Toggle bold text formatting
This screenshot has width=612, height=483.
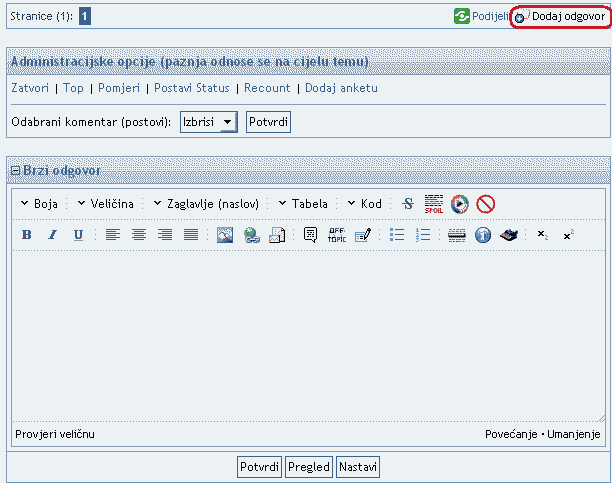coord(27,235)
